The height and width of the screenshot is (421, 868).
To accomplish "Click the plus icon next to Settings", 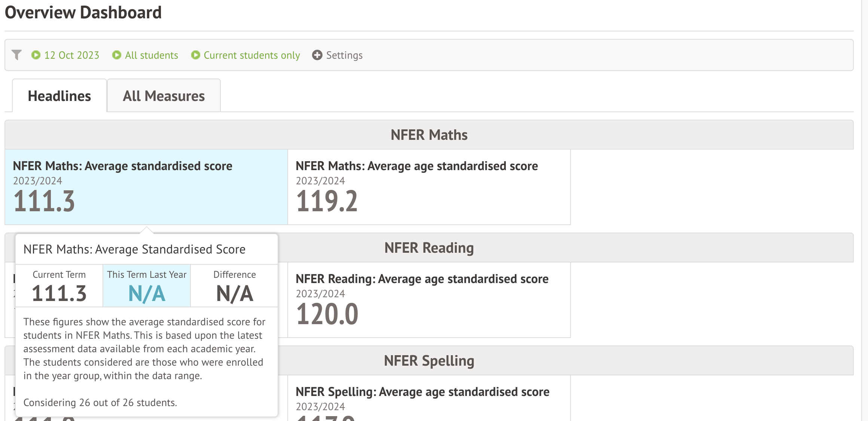I will click(317, 55).
